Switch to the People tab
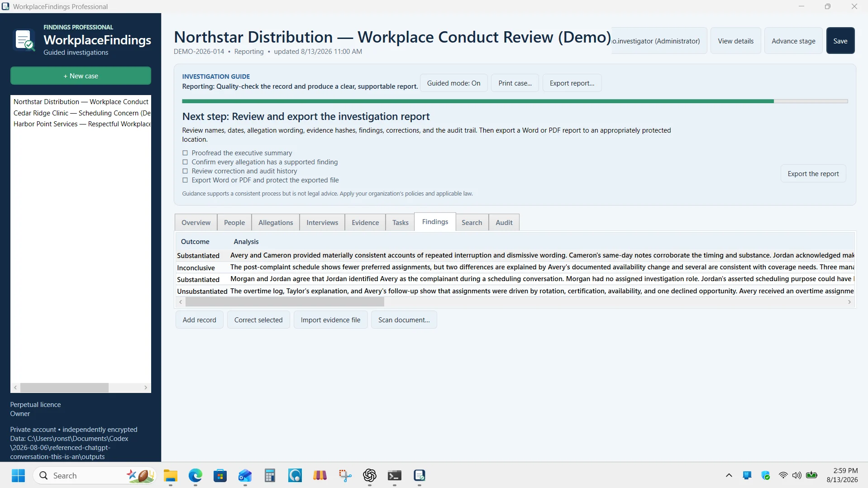This screenshot has height=488, width=868. pos(234,223)
